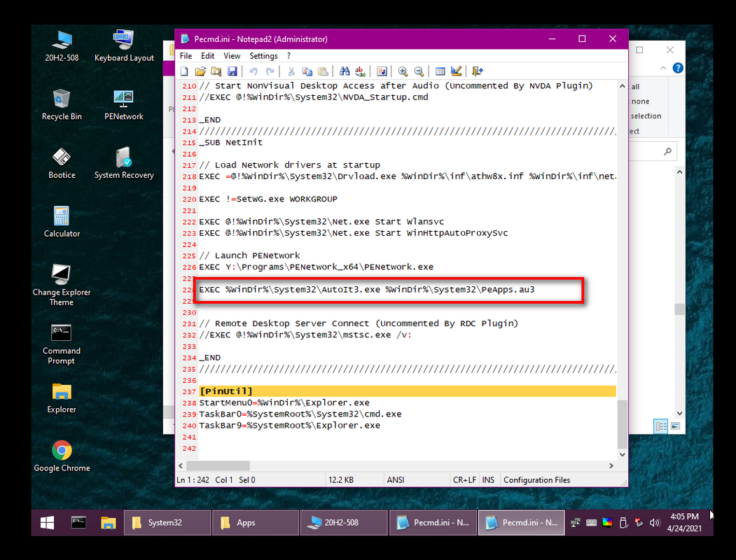Click the _SUB NetInit line in editor
The width and height of the screenshot is (736, 560).
pos(231,143)
